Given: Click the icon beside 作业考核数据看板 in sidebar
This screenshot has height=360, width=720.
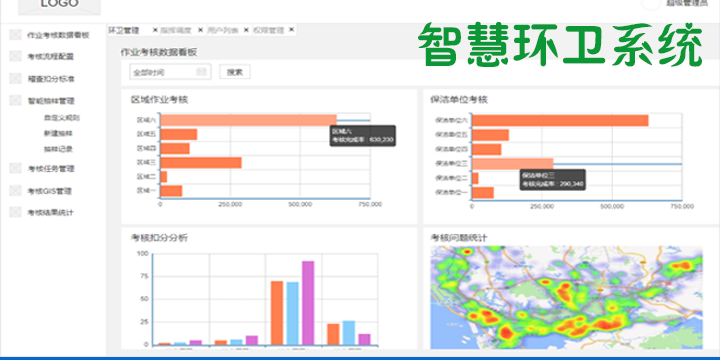Looking at the screenshot, I should point(15,35).
